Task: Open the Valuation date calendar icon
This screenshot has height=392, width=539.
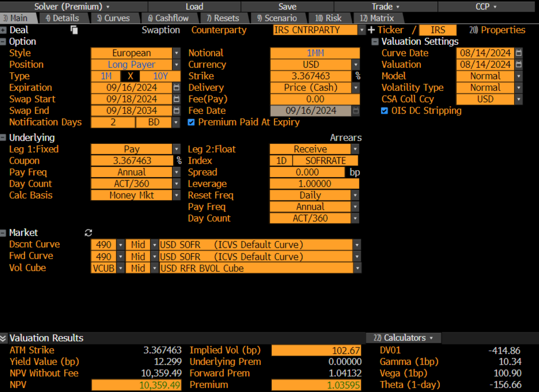Action: [519, 65]
